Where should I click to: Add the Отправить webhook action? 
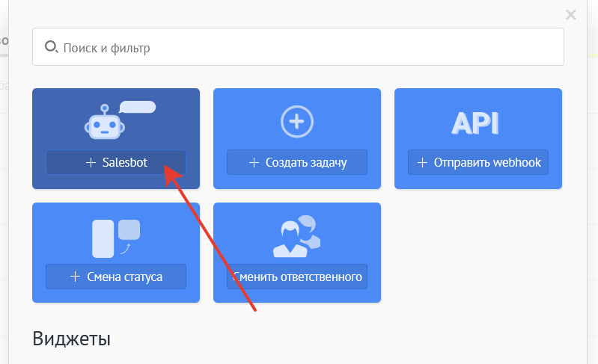point(478,163)
